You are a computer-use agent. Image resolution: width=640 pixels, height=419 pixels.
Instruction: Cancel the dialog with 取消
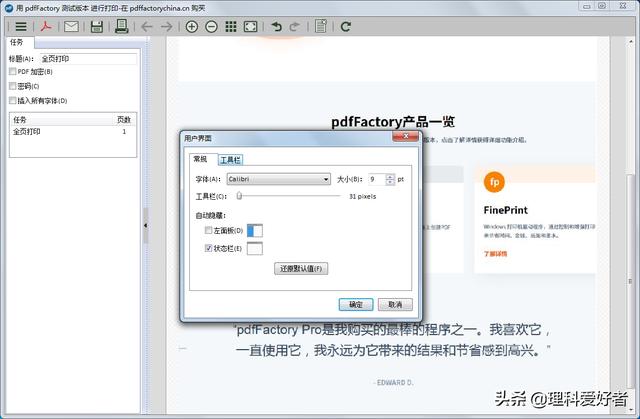click(395, 304)
